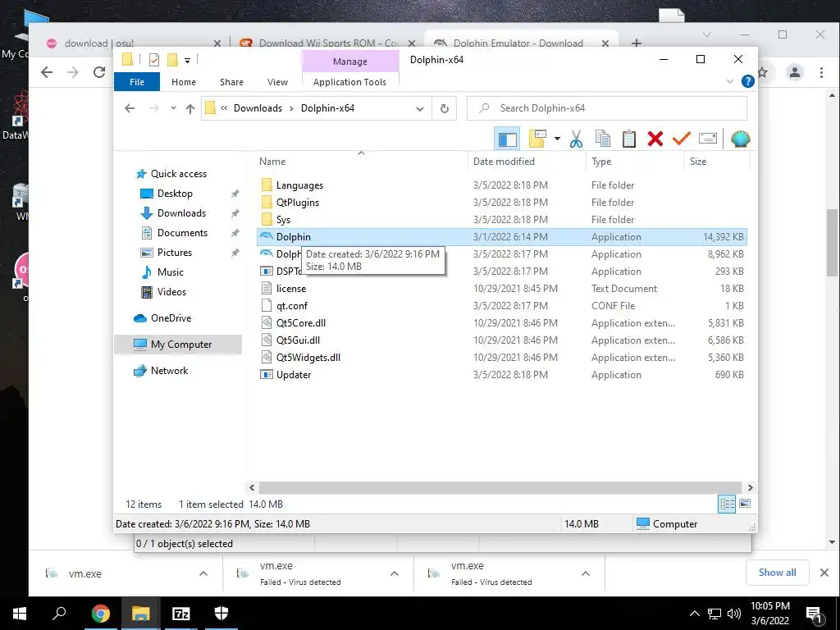This screenshot has width=840, height=630.
Task: Open the Share ribbon tab
Action: [x=231, y=82]
